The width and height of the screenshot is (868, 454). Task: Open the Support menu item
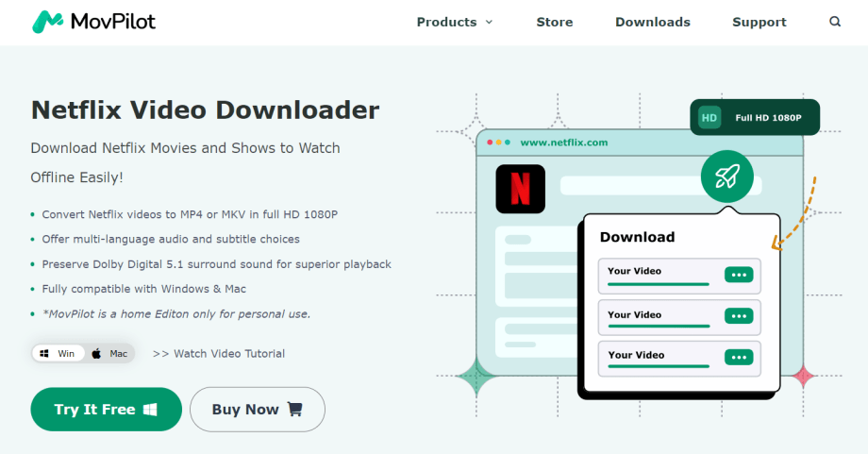pos(759,22)
